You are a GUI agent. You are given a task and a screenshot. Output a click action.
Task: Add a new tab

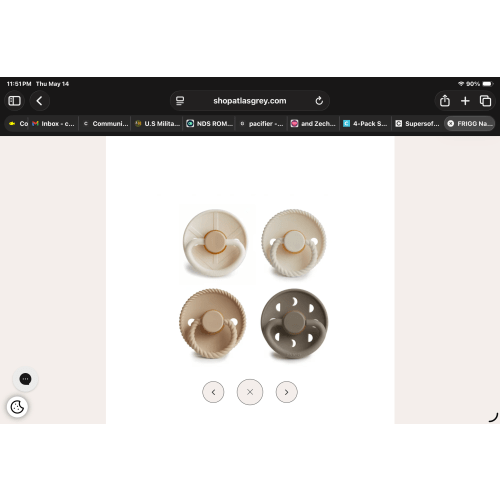coord(465,101)
